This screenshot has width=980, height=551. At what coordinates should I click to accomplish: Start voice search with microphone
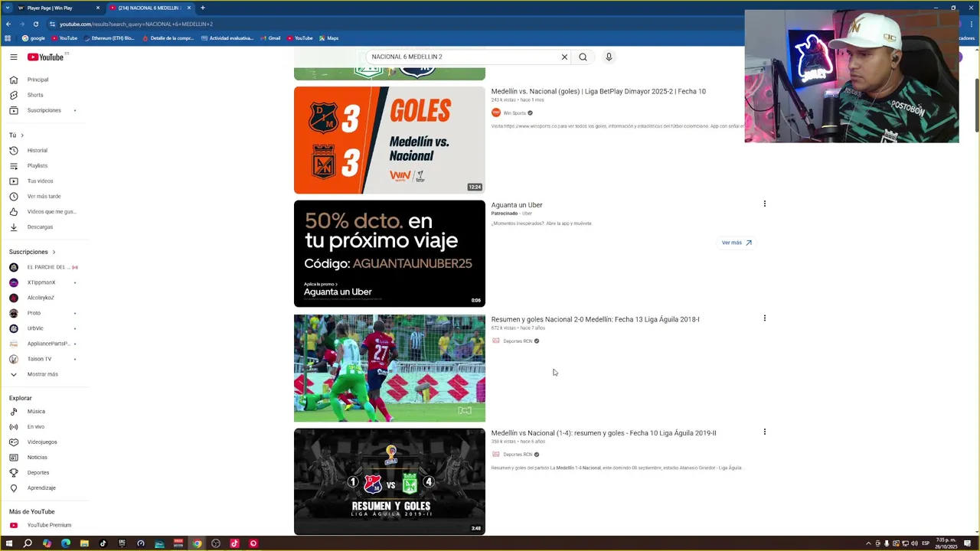(x=609, y=57)
